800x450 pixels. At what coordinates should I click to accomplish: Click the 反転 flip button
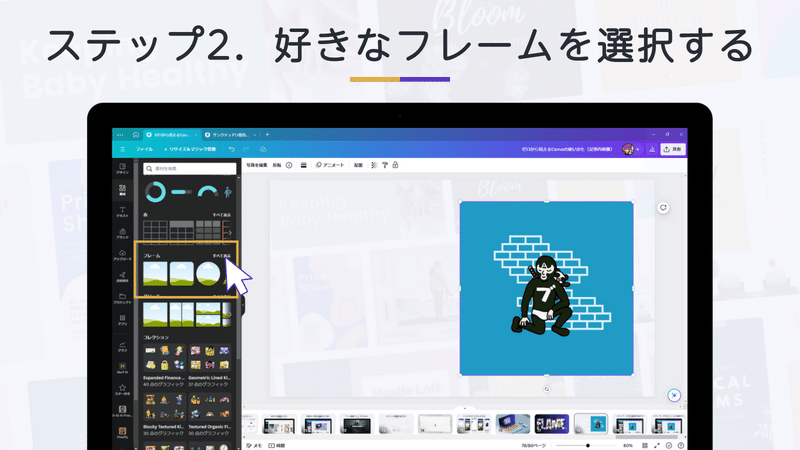(x=277, y=165)
